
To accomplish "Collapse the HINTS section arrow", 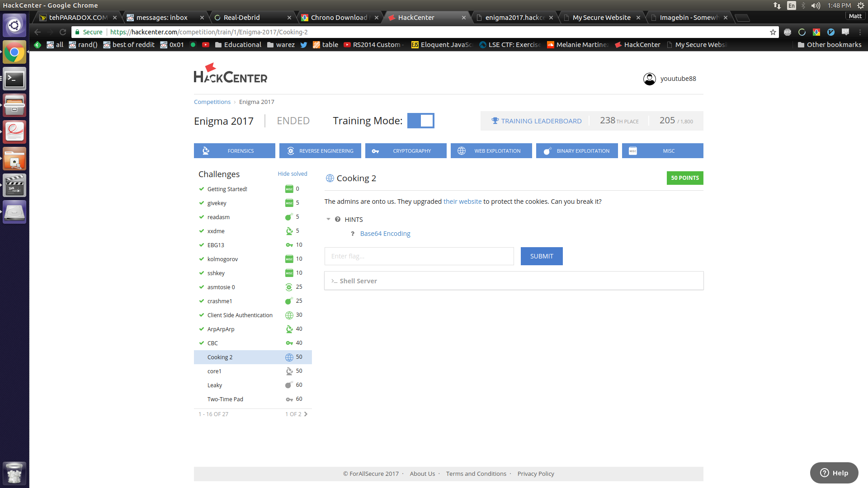I will pos(329,220).
